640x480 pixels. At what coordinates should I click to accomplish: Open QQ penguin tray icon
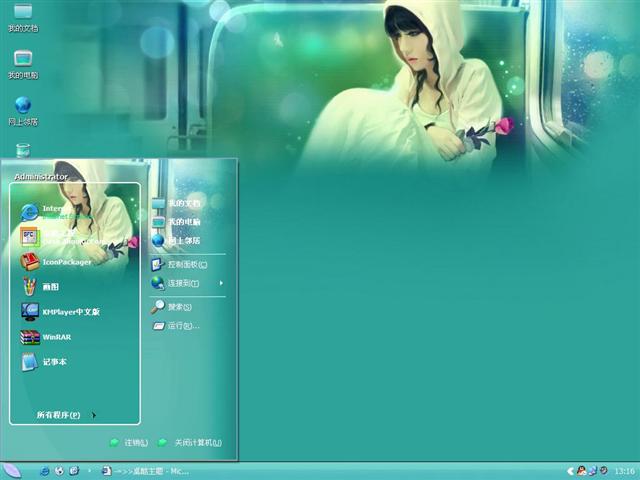point(581,471)
